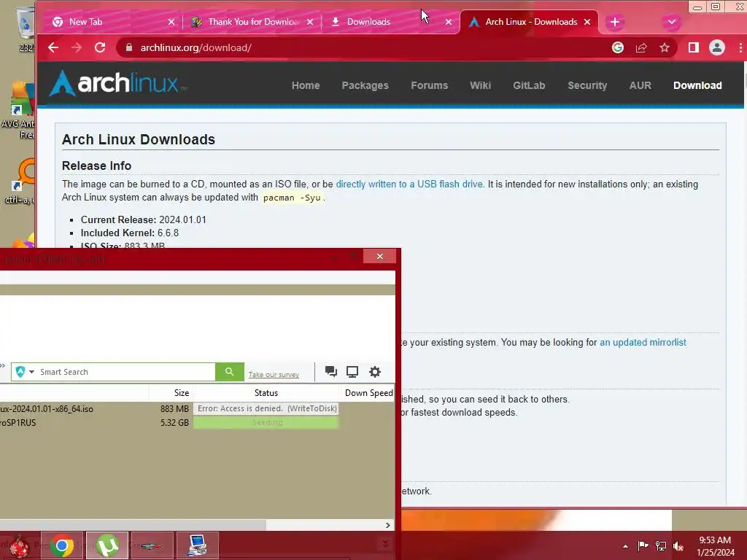Viewport: 747px width, 560px height.
Task: Click the 'Error: Access is denied' status
Action: (x=266, y=408)
